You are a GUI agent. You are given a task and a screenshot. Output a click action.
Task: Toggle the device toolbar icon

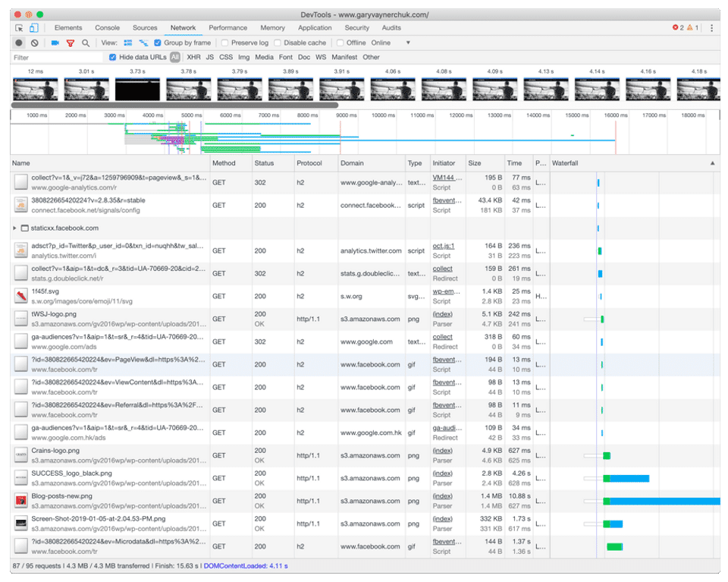(34, 28)
